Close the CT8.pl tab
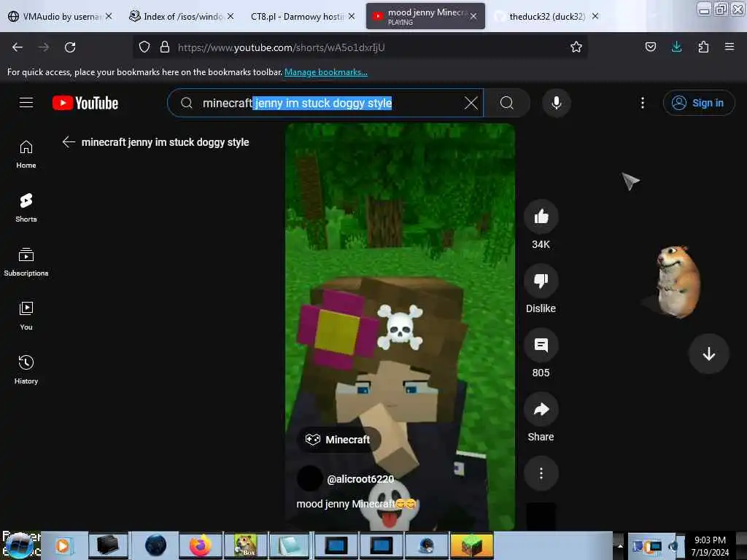 [352, 16]
